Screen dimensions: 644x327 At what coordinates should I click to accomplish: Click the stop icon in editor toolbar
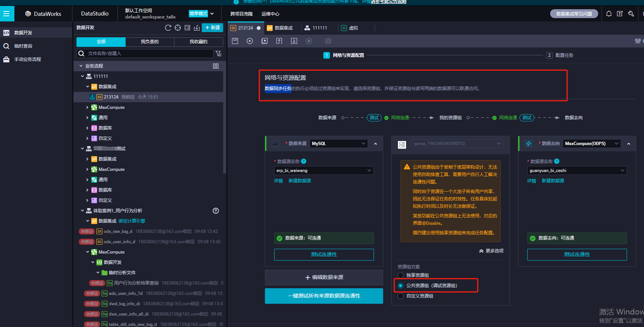[309, 41]
